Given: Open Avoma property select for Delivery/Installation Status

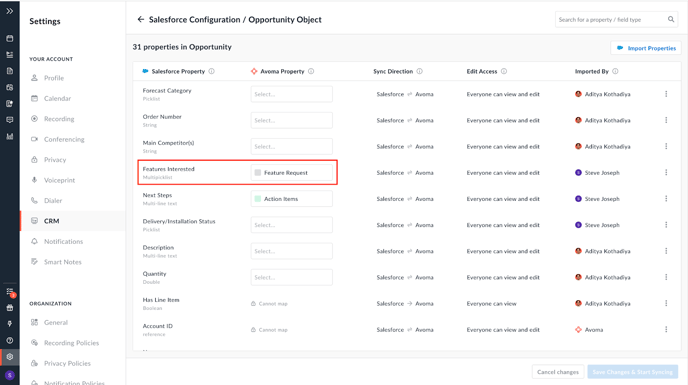Looking at the screenshot, I should click(x=291, y=225).
